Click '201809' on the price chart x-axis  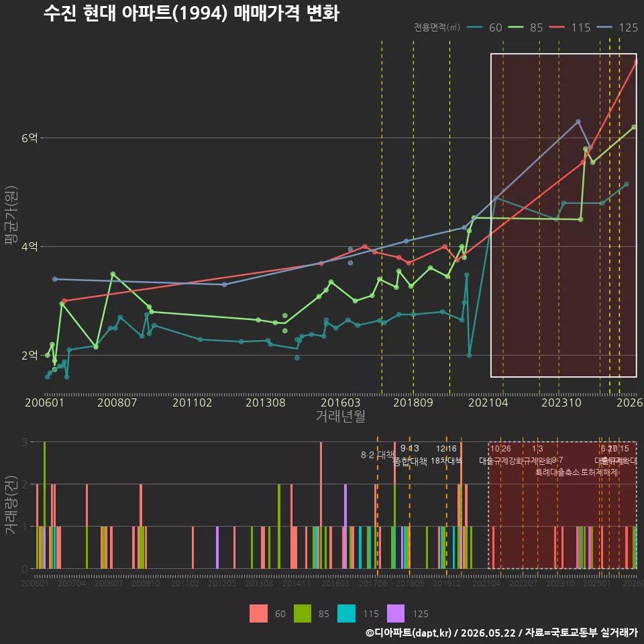[413, 402]
